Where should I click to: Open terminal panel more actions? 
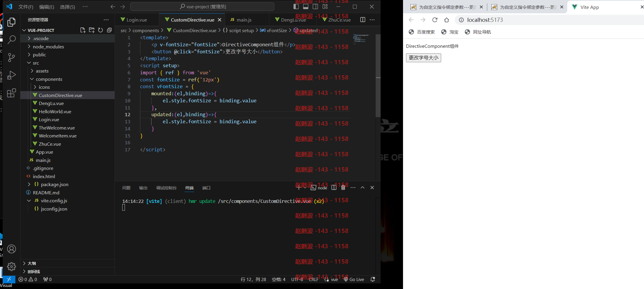tap(353, 188)
